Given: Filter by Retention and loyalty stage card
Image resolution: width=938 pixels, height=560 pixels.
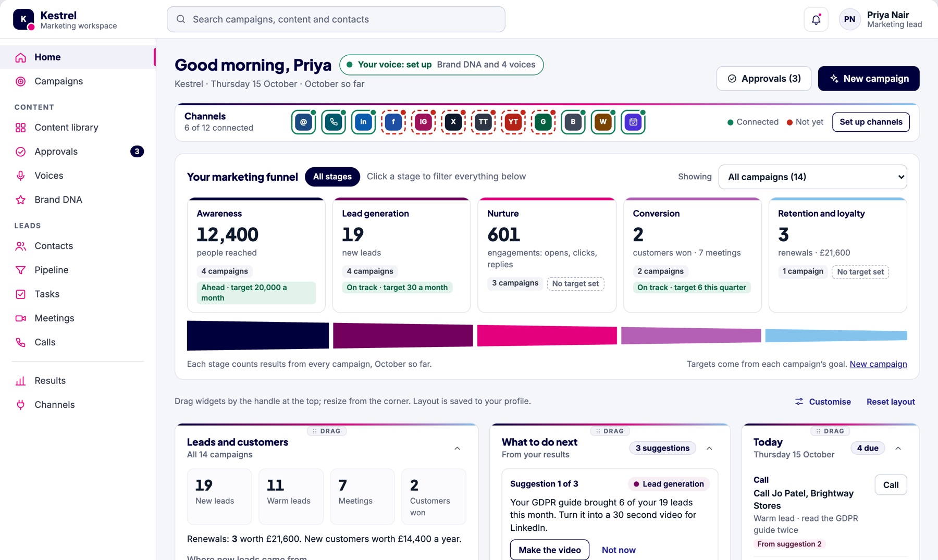Looking at the screenshot, I should tap(837, 255).
